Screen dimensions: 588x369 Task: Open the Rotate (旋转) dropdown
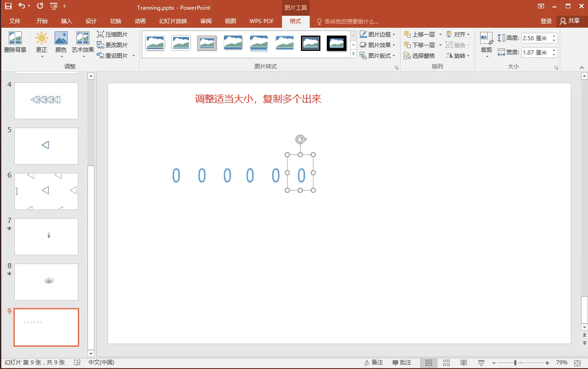458,55
